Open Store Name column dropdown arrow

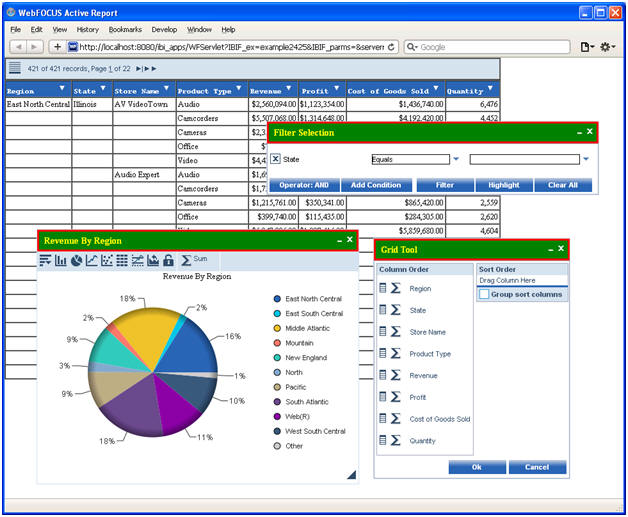(166, 88)
